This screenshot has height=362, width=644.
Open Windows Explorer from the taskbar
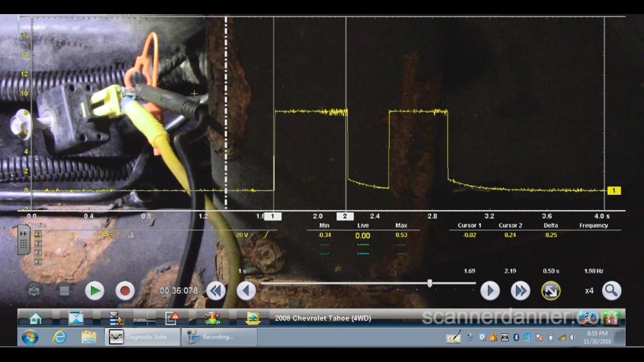click(89, 337)
